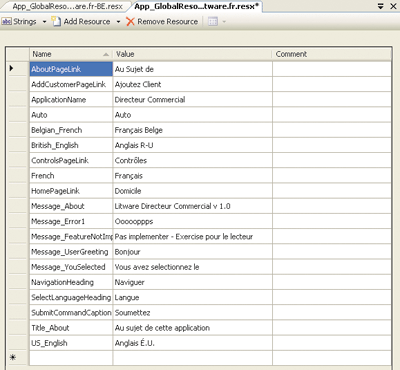Select the AboutPageLink name cell
Viewport: 400px width, 370px height.
[71, 69]
